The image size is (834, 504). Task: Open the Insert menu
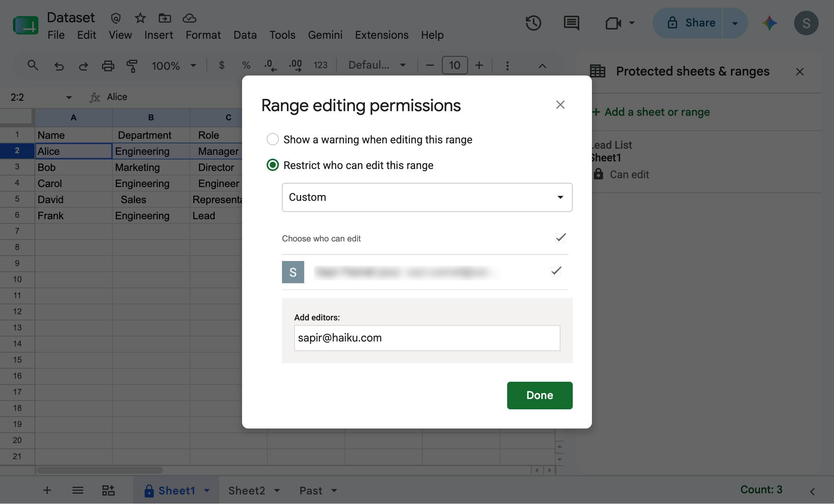pos(158,35)
